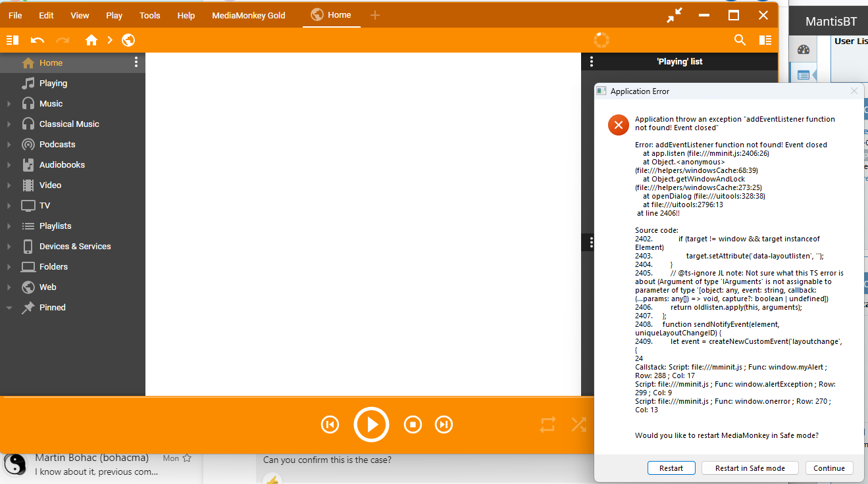Click Continue in the error dialog
The width and height of the screenshot is (868, 484).
tap(829, 468)
